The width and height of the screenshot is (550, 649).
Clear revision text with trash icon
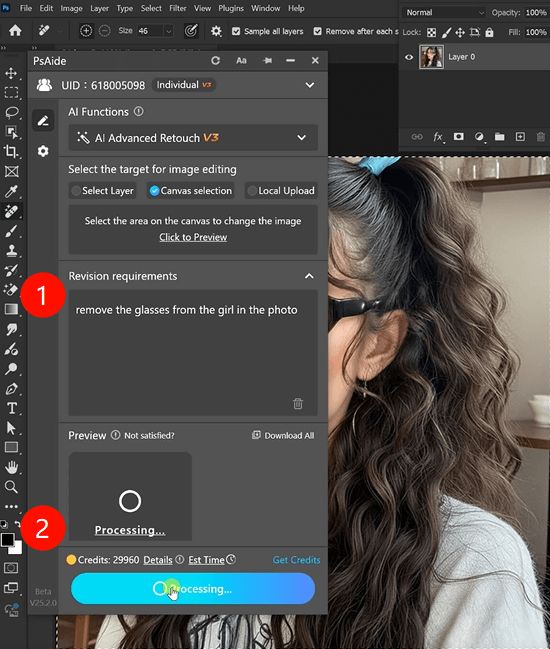(298, 403)
